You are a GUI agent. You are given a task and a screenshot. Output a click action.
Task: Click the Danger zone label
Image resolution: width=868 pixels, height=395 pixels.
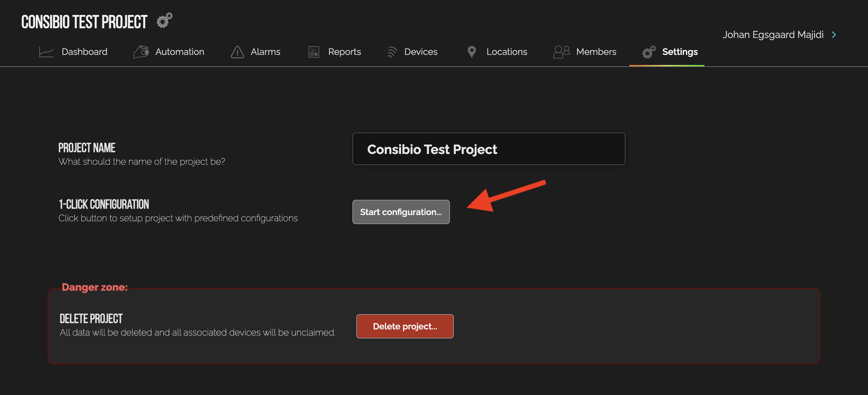tap(95, 287)
